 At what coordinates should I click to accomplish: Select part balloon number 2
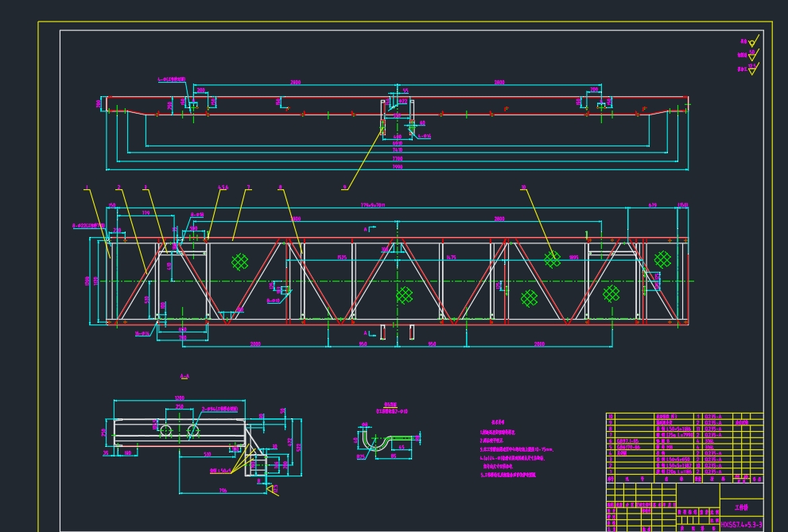[x=118, y=188]
